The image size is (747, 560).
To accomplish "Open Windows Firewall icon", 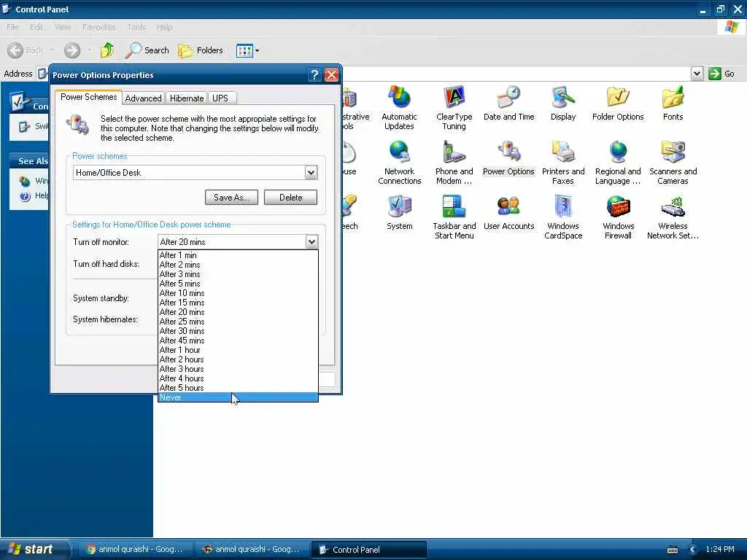I will click(618, 217).
